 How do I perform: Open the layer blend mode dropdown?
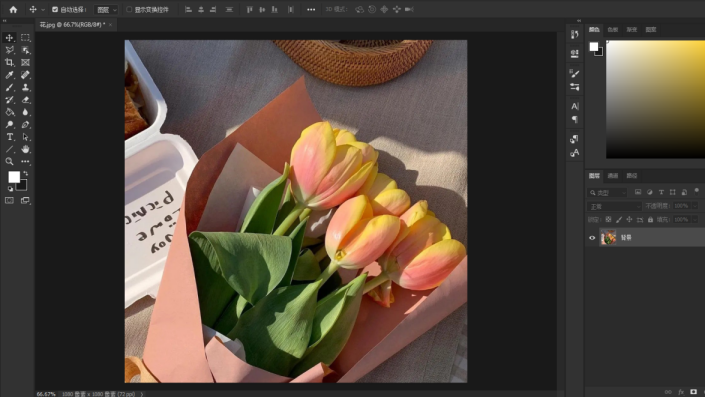pyautogui.click(x=614, y=206)
